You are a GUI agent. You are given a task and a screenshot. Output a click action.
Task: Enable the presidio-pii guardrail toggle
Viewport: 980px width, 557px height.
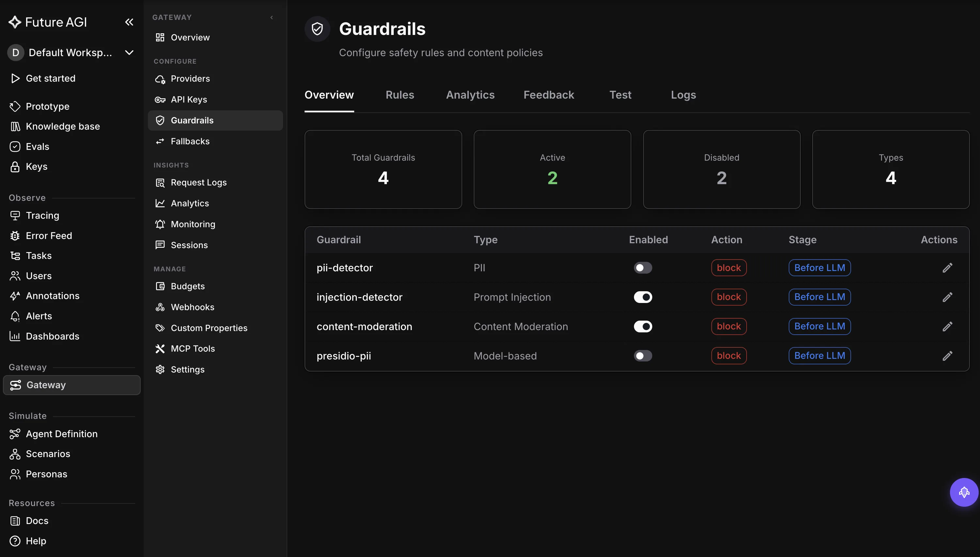(643, 356)
